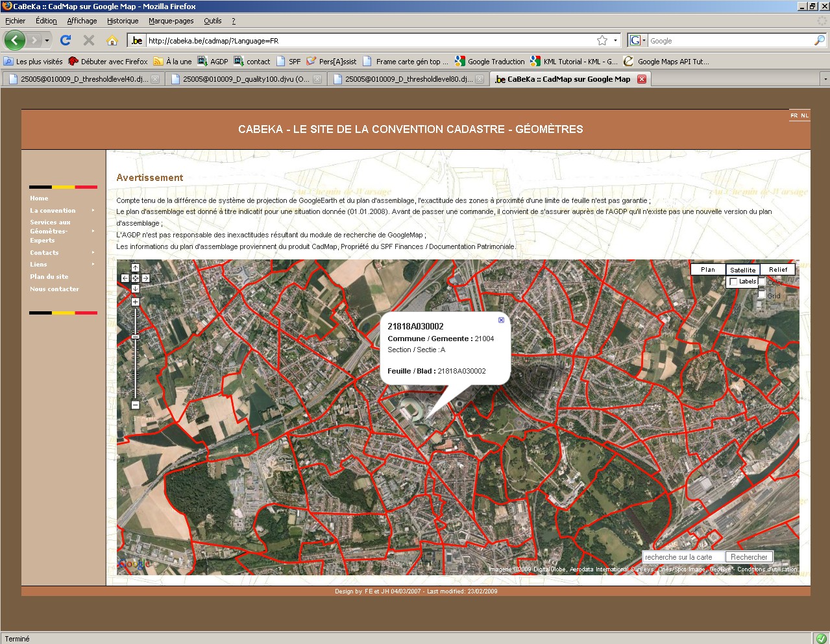
Task: Open Google Maps API Tut bookmark
Action: coord(666,62)
